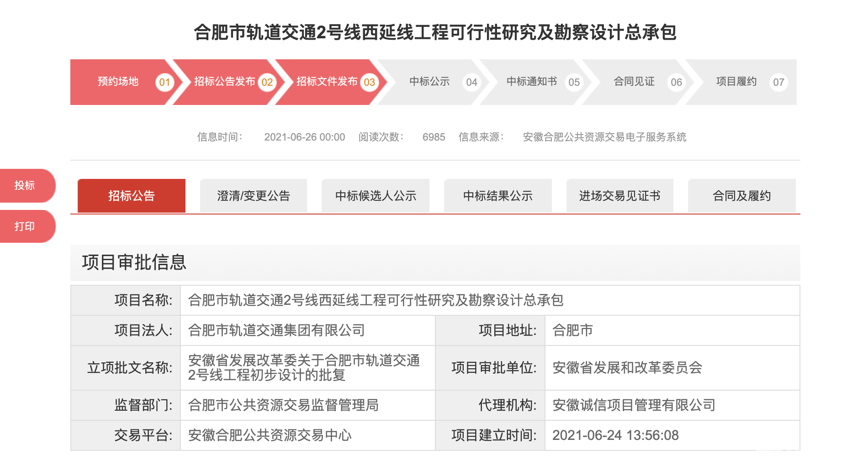The width and height of the screenshot is (868, 460).
Task: Open the 中标公示 step 04
Action: [x=433, y=82]
